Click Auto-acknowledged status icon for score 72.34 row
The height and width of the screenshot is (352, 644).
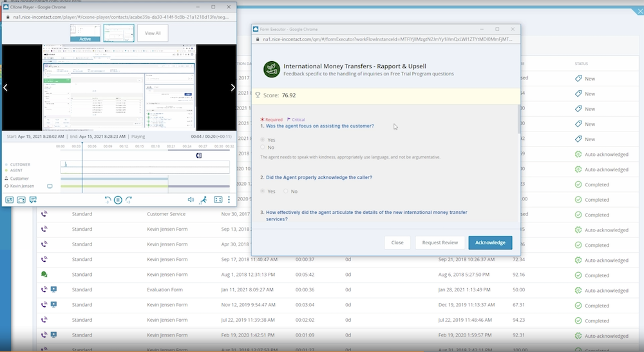pos(578,260)
